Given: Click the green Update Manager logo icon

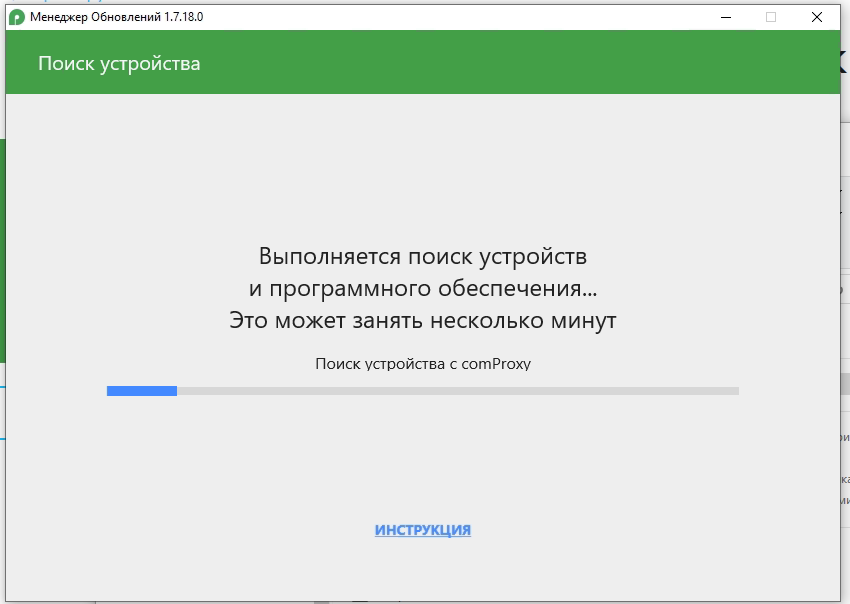Looking at the screenshot, I should [x=17, y=17].
